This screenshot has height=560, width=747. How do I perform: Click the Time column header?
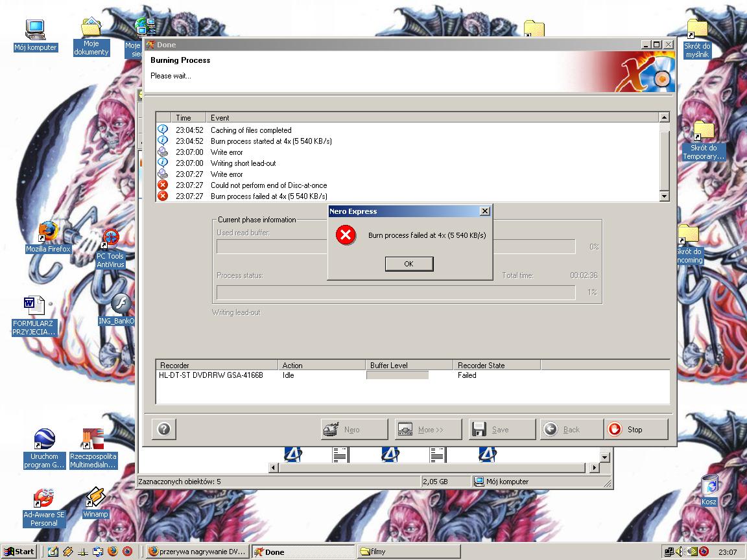(x=188, y=117)
